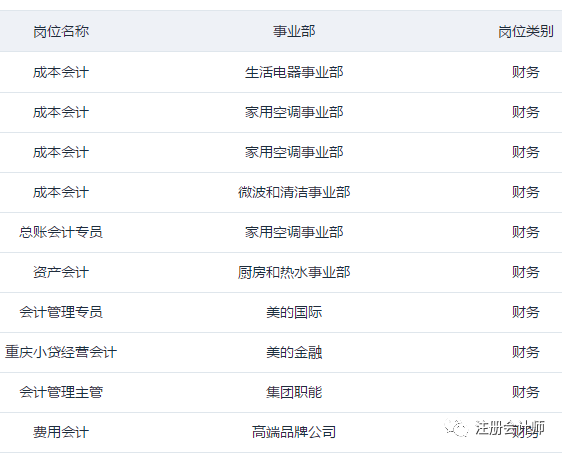Image resolution: width=562 pixels, height=453 pixels.
Task: Click the 注册会计师 watermark text
Action: pos(510,428)
